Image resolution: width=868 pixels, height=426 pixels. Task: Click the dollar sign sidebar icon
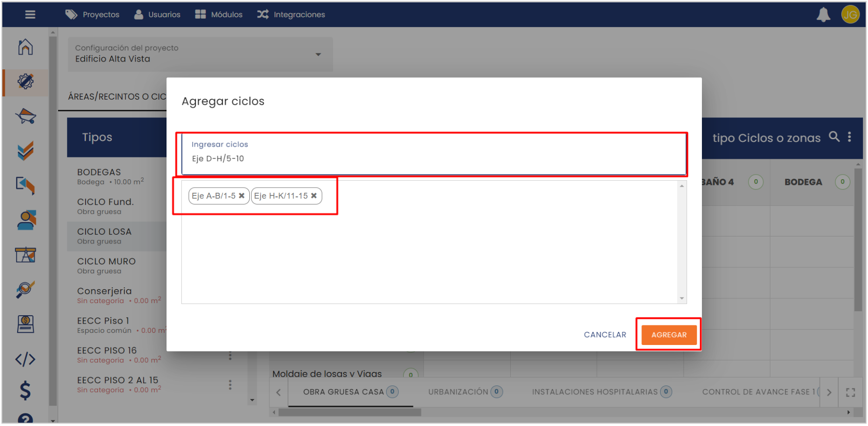pyautogui.click(x=26, y=390)
